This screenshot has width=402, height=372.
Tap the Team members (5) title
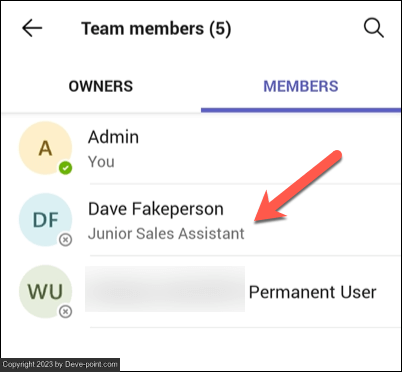click(156, 29)
